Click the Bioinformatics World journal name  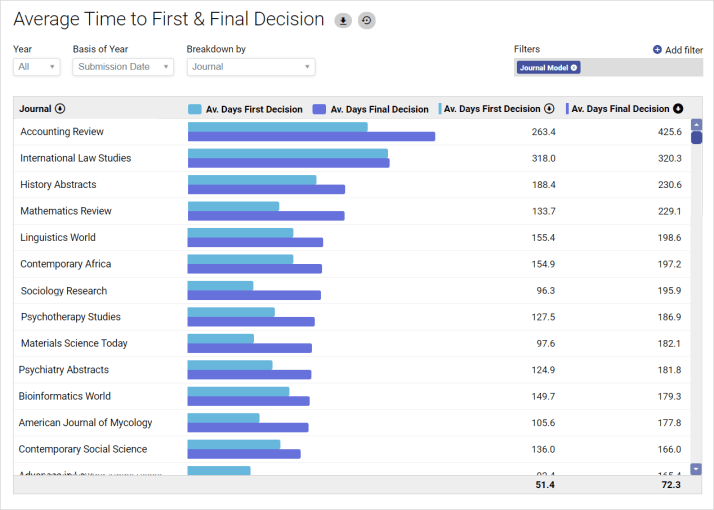pos(65,396)
